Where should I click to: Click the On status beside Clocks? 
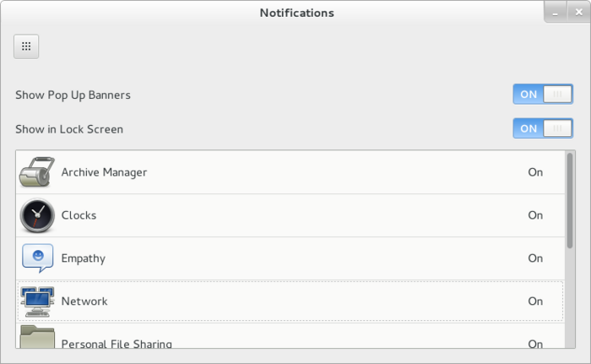tap(535, 215)
